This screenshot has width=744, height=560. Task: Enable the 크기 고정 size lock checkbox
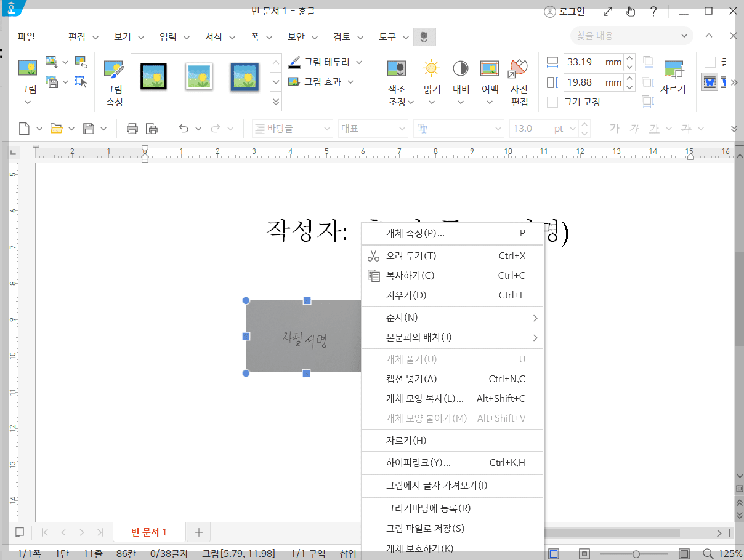pos(551,102)
